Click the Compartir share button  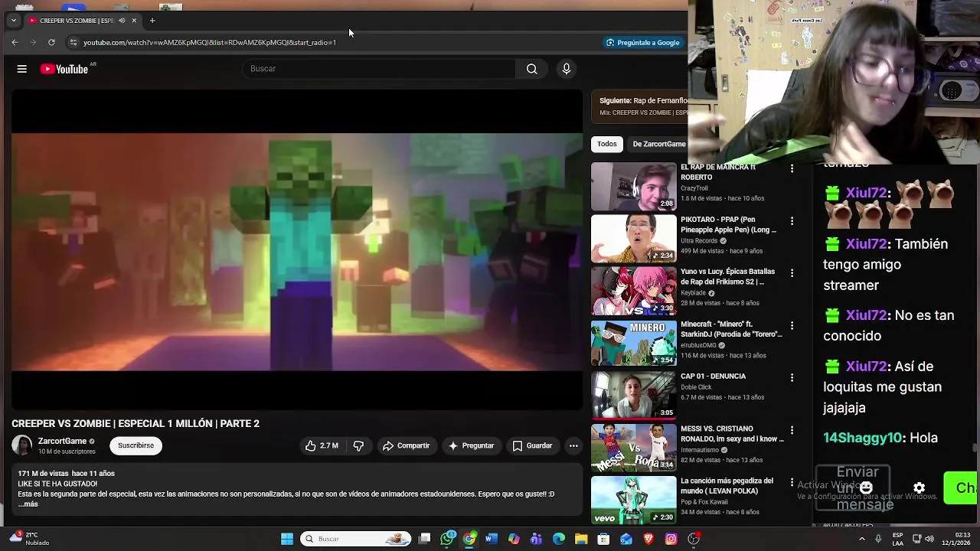point(407,445)
